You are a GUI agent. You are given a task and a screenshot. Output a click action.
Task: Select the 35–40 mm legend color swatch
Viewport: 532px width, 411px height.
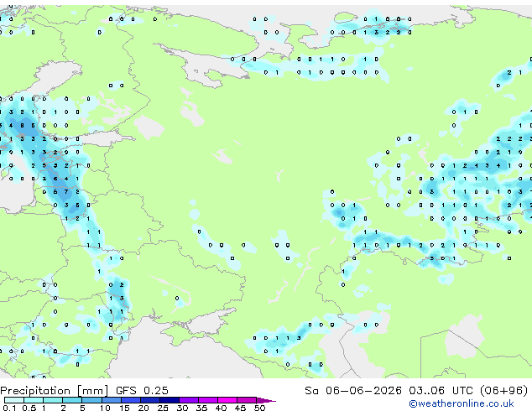click(208, 400)
